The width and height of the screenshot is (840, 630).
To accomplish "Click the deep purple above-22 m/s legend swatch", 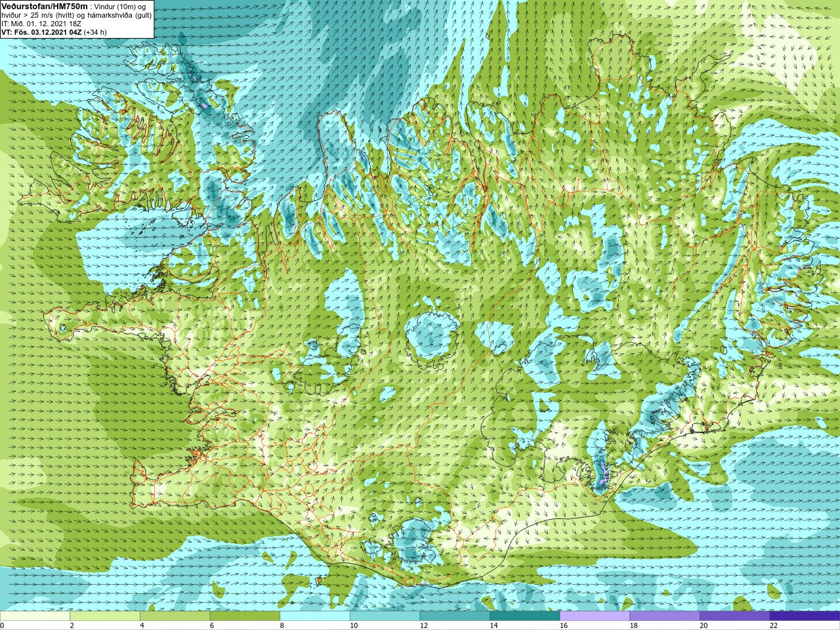I will 805,616.
